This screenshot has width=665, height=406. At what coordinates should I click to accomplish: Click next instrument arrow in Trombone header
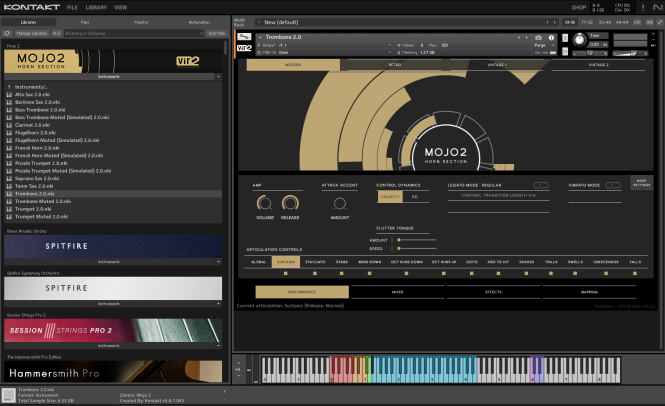(x=526, y=37)
